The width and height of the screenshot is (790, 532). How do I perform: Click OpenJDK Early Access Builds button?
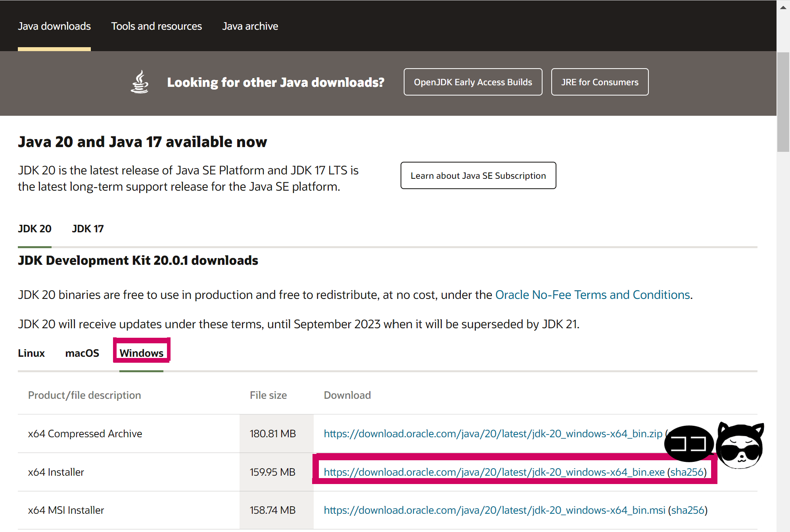click(x=473, y=82)
